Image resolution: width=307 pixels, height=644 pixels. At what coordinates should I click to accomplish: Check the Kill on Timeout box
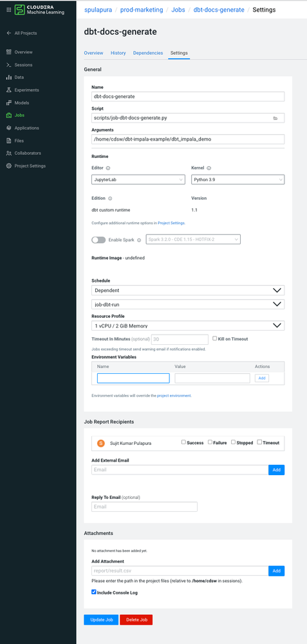point(215,338)
